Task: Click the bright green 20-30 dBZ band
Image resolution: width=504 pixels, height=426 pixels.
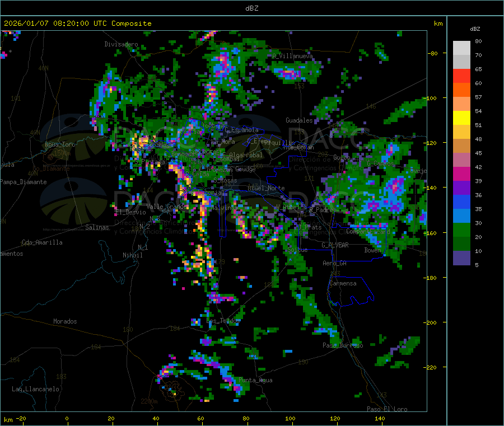Action: (461, 230)
